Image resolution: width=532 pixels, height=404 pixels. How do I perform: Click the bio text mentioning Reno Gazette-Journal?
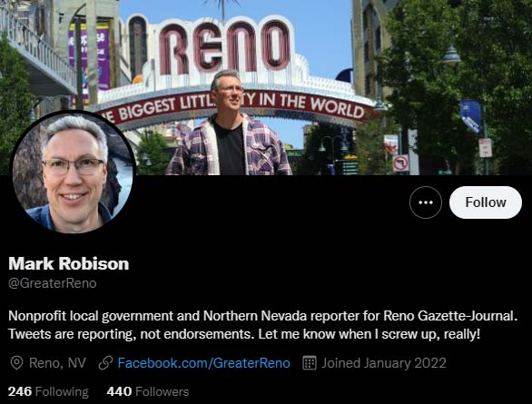(x=263, y=316)
